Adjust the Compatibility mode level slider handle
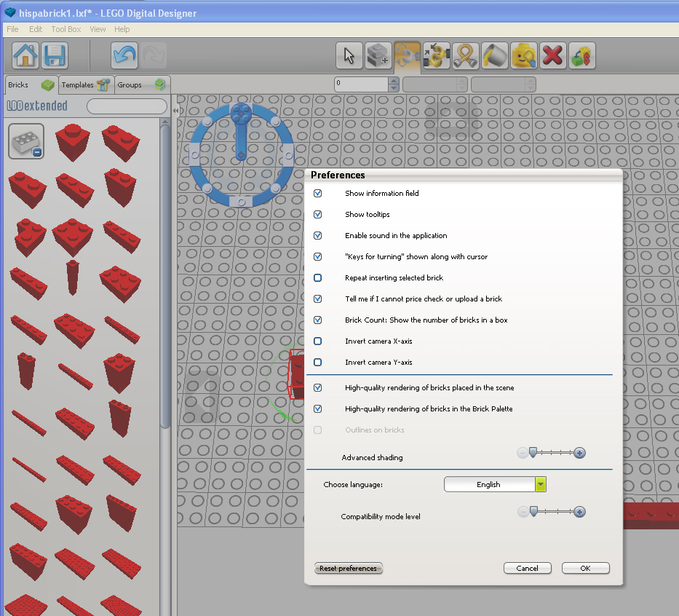679x616 pixels. (x=533, y=512)
